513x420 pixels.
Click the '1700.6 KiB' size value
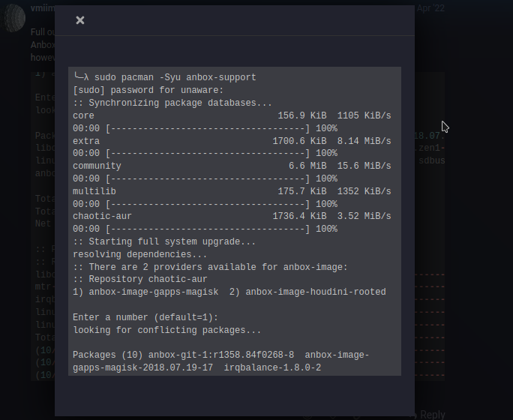(x=299, y=141)
